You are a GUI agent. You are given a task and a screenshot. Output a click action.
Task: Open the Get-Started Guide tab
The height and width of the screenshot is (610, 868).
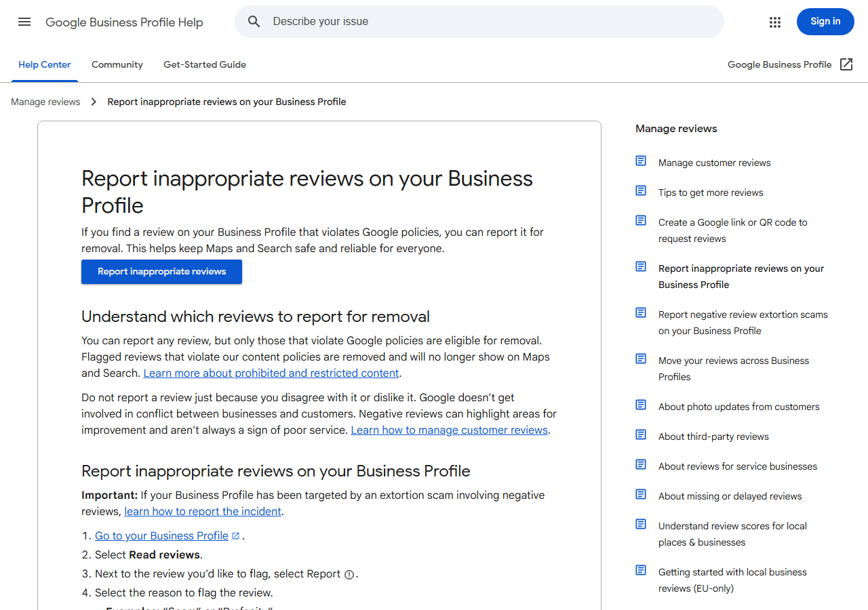[x=205, y=64]
